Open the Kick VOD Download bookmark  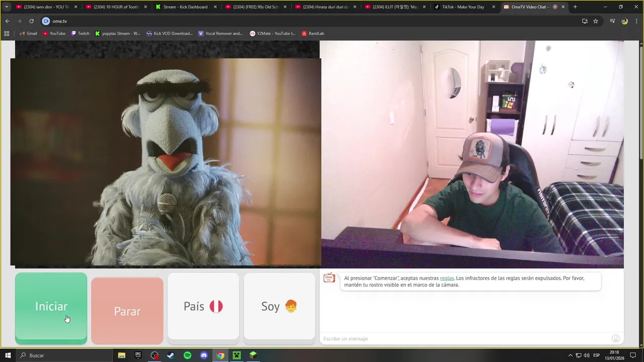pyautogui.click(x=170, y=33)
